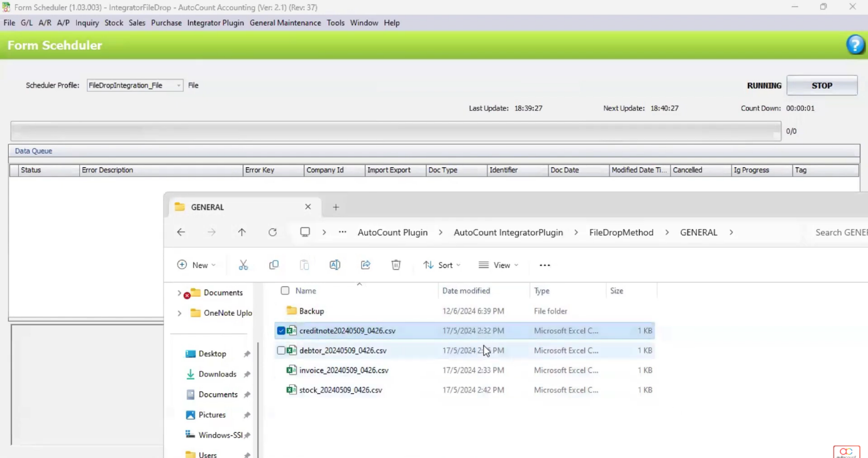Click the Delete icon in Explorer toolbar

click(396, 265)
